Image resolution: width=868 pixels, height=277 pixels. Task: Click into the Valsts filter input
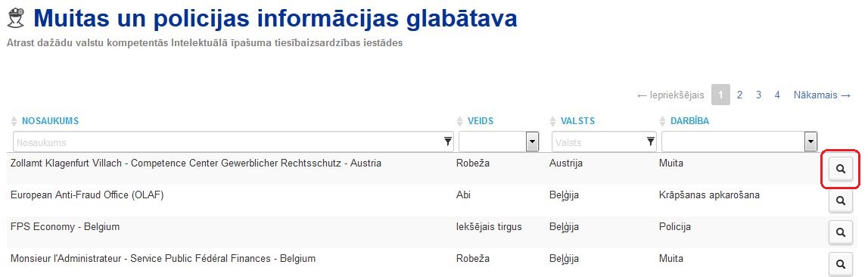click(605, 142)
